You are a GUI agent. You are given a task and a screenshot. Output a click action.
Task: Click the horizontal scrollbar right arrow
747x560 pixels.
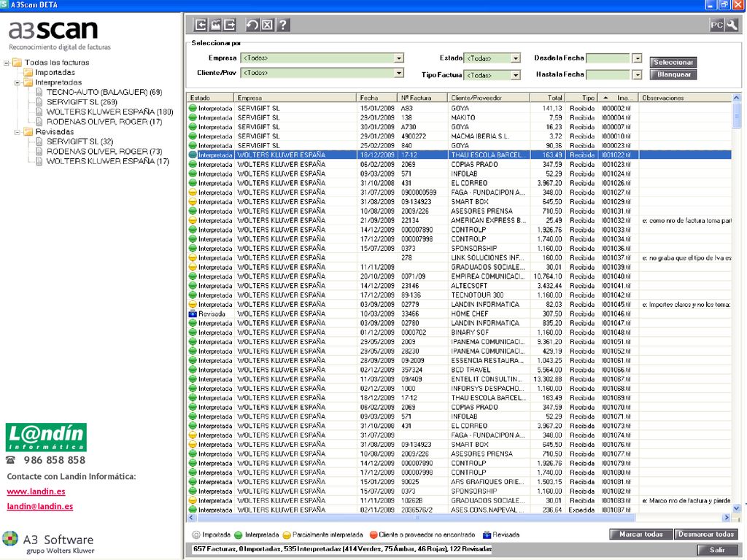pos(727,518)
